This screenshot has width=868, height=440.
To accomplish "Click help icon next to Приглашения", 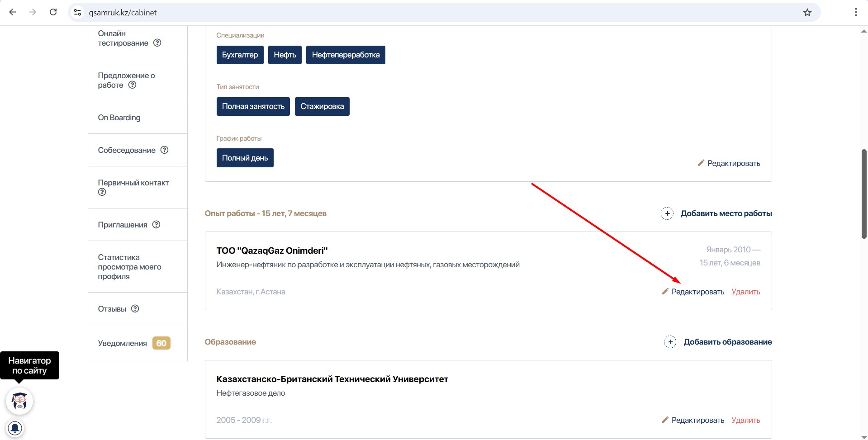I will tap(157, 224).
